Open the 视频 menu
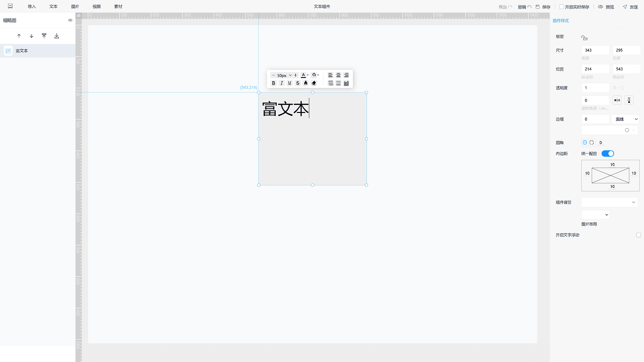 pos(97,7)
